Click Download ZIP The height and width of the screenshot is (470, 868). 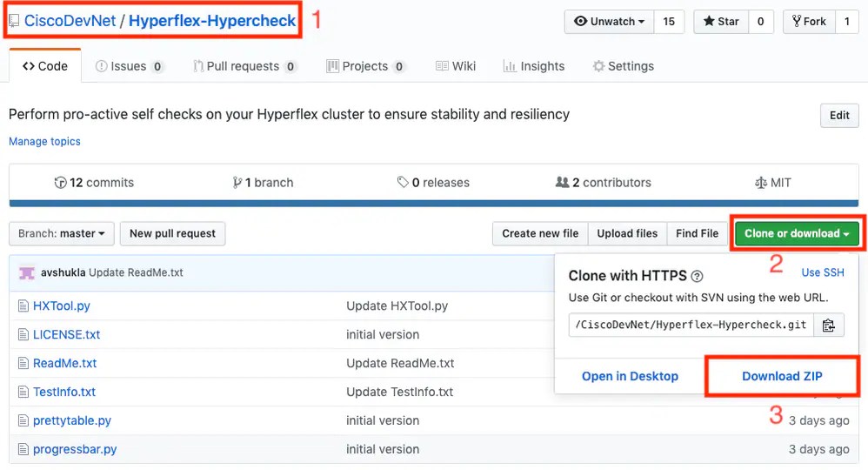(x=782, y=376)
